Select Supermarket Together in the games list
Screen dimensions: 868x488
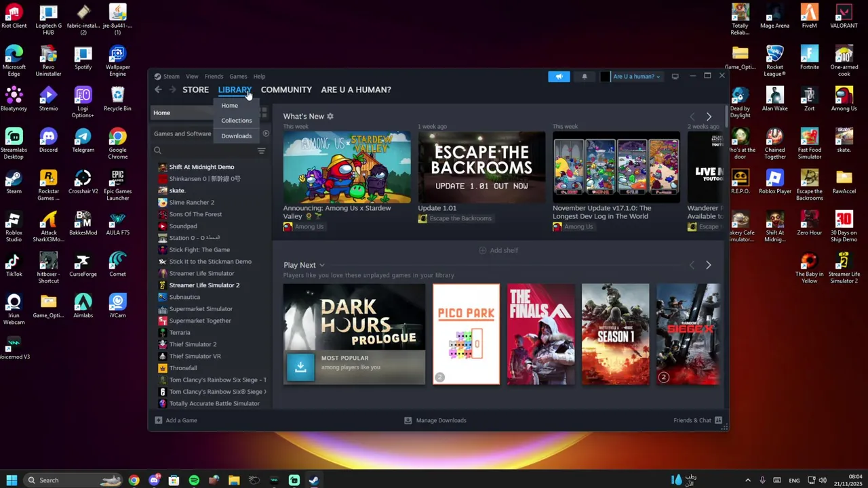pyautogui.click(x=200, y=321)
